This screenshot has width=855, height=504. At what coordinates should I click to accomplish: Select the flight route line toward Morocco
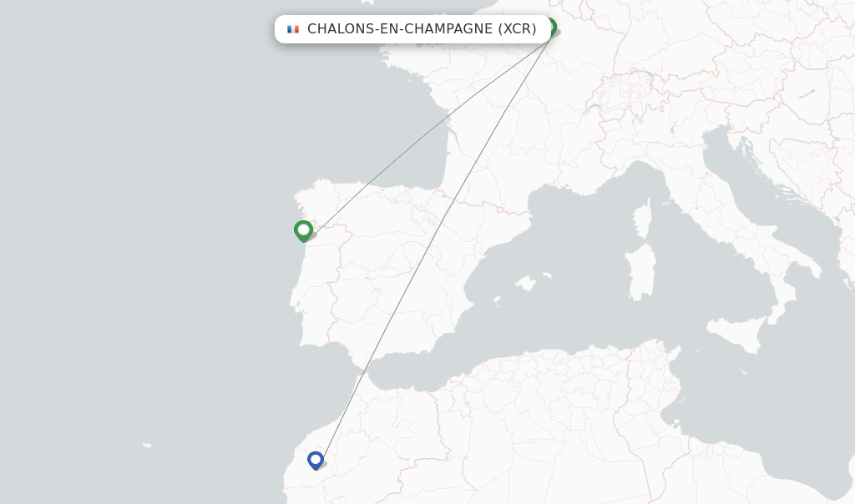[x=434, y=243]
